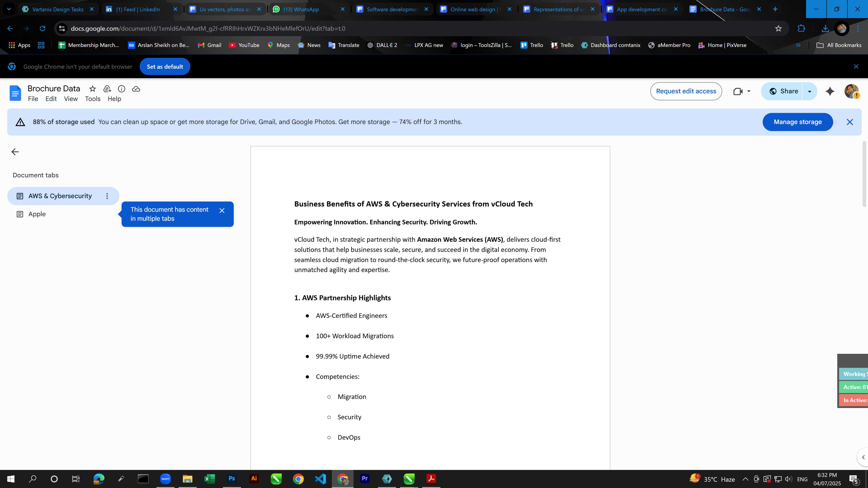Open a new browser tab
This screenshot has height=488, width=868.
click(x=775, y=9)
